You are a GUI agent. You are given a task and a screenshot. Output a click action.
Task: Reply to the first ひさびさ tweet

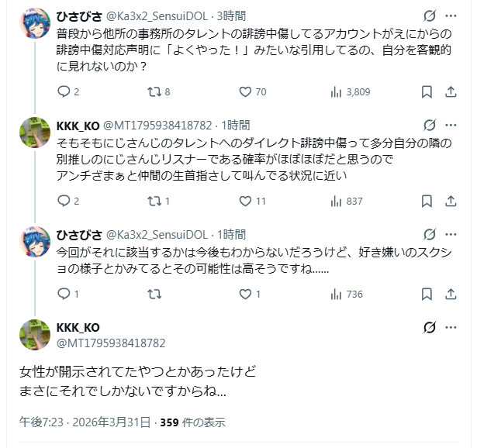pos(64,92)
